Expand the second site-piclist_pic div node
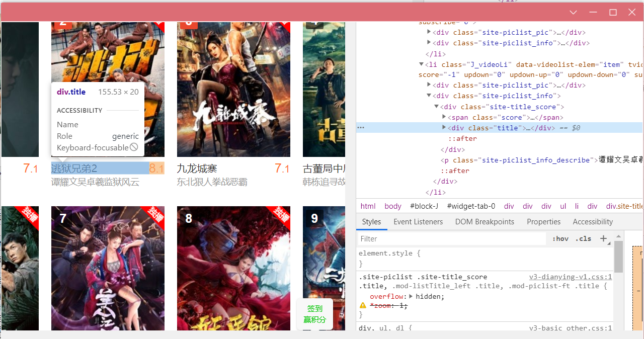 [x=429, y=85]
